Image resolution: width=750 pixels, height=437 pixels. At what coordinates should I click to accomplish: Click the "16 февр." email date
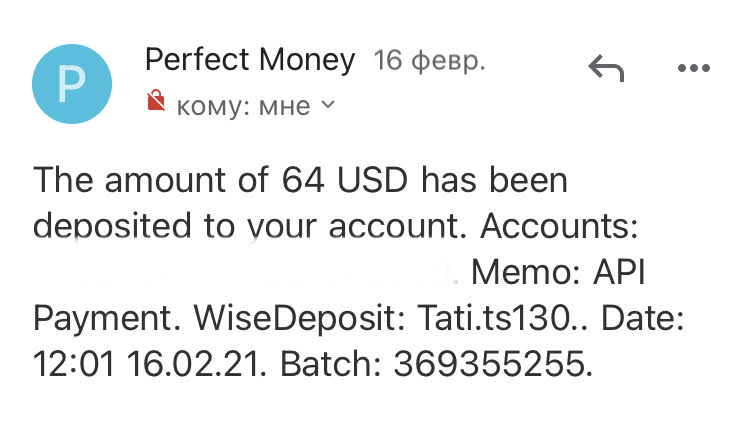click(429, 61)
